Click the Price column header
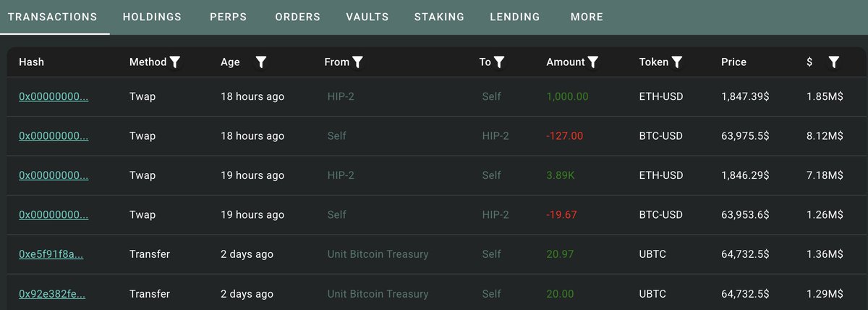This screenshot has width=868, height=310. click(733, 62)
